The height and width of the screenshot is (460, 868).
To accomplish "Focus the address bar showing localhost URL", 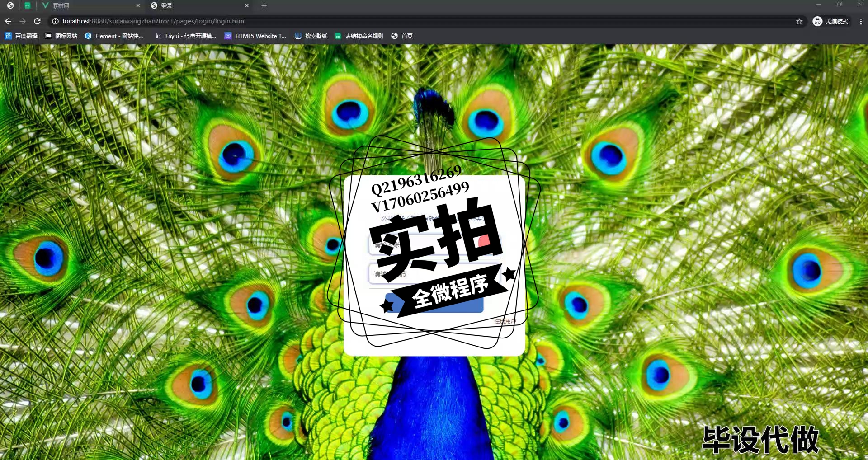I will pos(425,21).
